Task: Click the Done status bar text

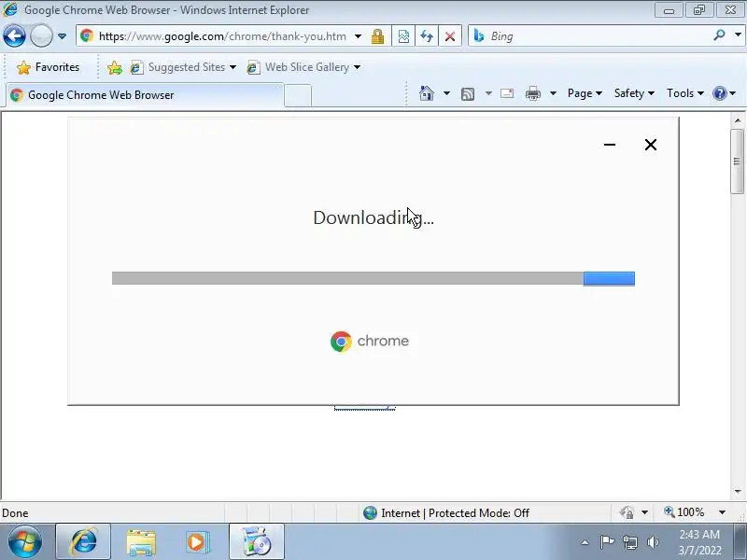Action: pyautogui.click(x=15, y=512)
